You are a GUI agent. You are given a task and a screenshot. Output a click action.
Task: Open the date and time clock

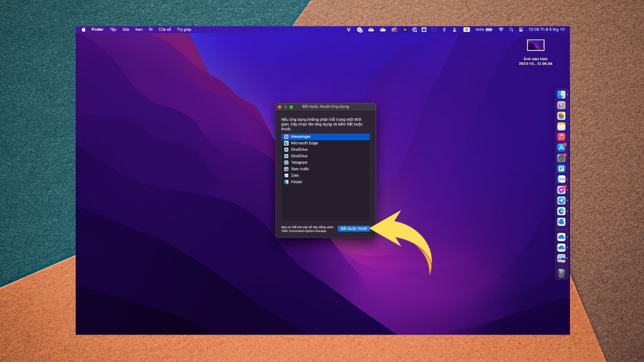click(x=546, y=29)
